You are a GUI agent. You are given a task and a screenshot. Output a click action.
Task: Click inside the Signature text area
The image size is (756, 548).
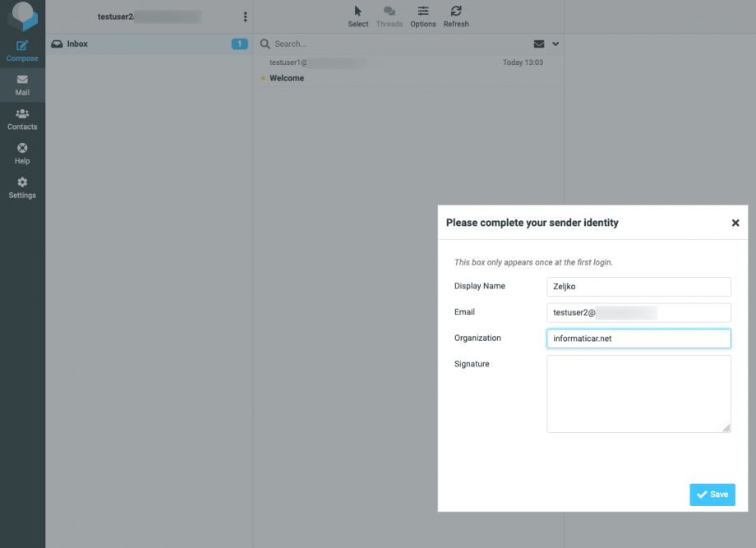click(638, 393)
